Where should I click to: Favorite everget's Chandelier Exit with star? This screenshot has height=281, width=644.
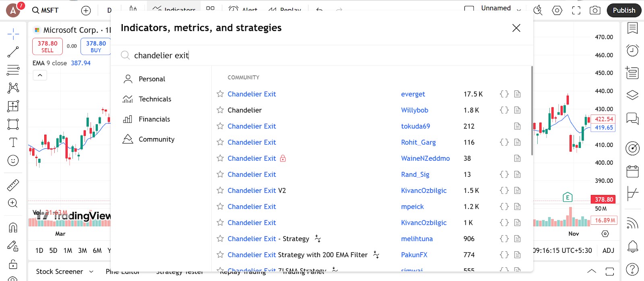pos(220,94)
